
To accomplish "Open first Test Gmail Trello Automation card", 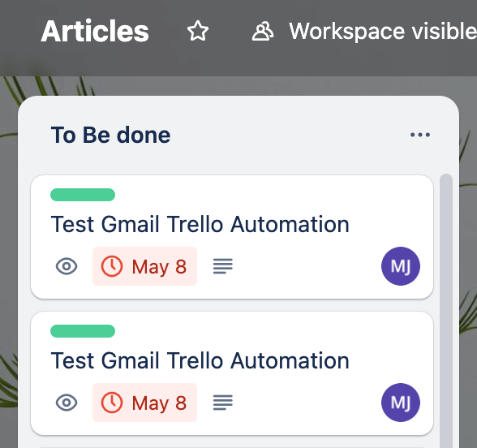I will pos(200,224).
